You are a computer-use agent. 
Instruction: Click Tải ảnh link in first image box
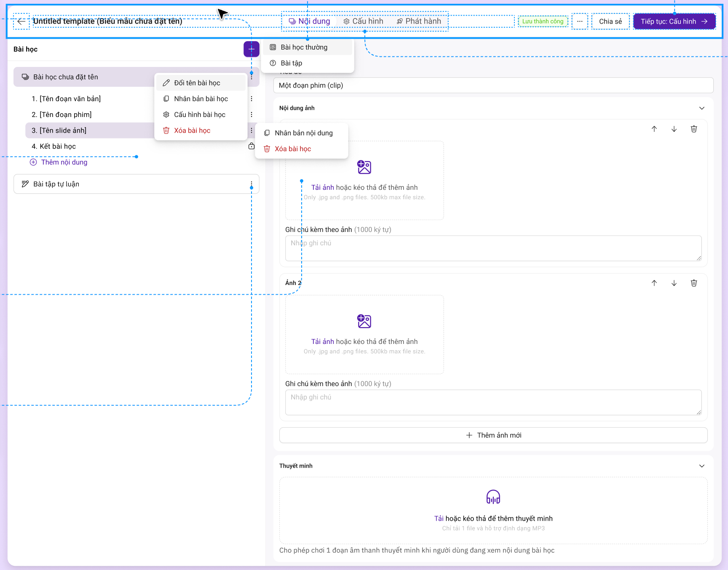tap(322, 187)
